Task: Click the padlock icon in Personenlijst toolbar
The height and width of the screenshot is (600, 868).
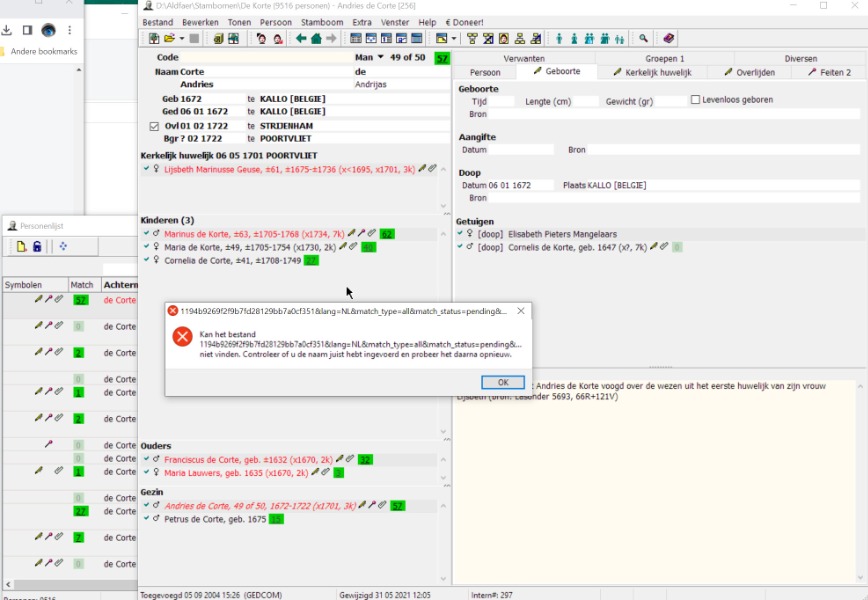Action: 37,247
